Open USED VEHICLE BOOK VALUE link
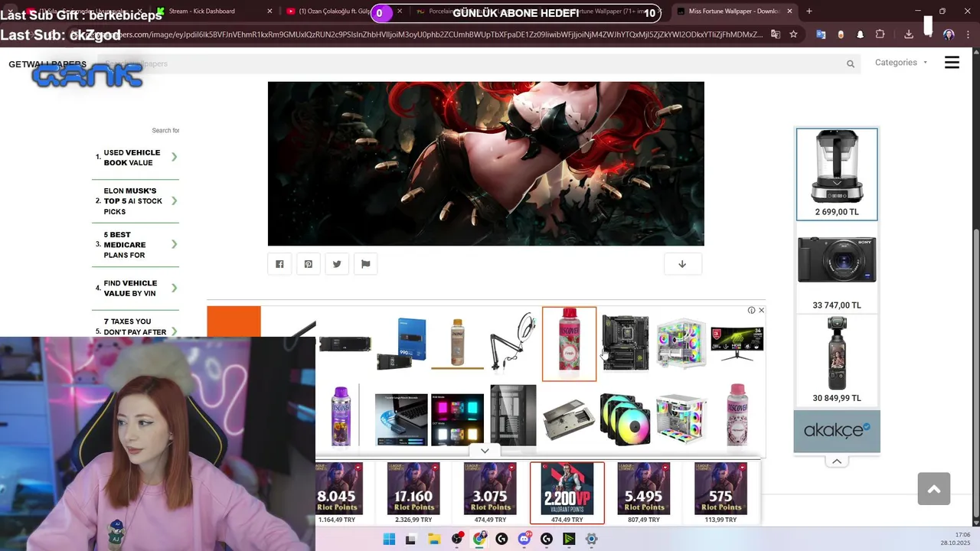This screenshot has height=551, width=980. pos(132,158)
